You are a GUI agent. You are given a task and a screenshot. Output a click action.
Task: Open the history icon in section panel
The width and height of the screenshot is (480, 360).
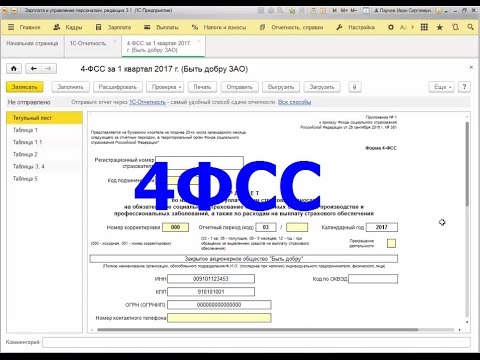pos(455,27)
